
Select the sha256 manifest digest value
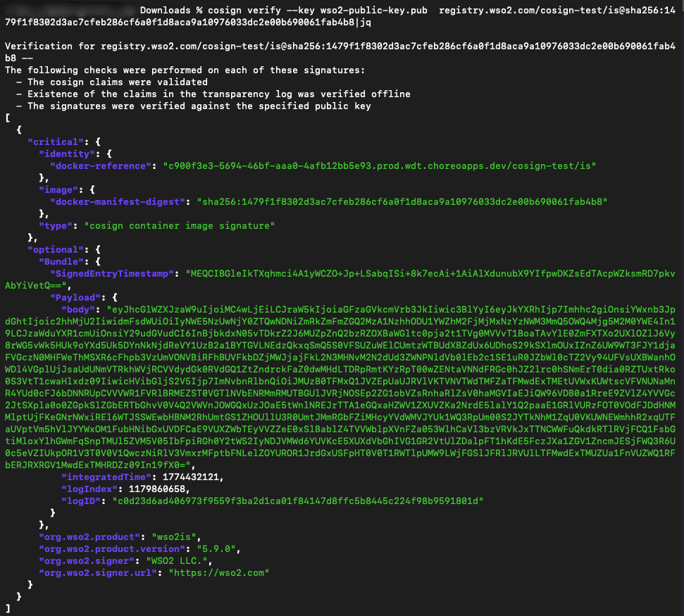click(x=402, y=202)
